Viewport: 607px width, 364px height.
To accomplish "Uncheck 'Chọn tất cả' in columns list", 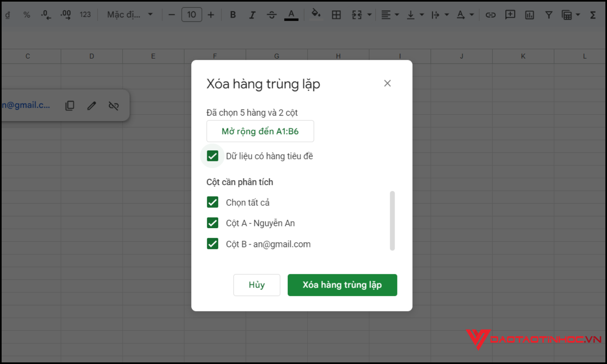I will (x=212, y=202).
